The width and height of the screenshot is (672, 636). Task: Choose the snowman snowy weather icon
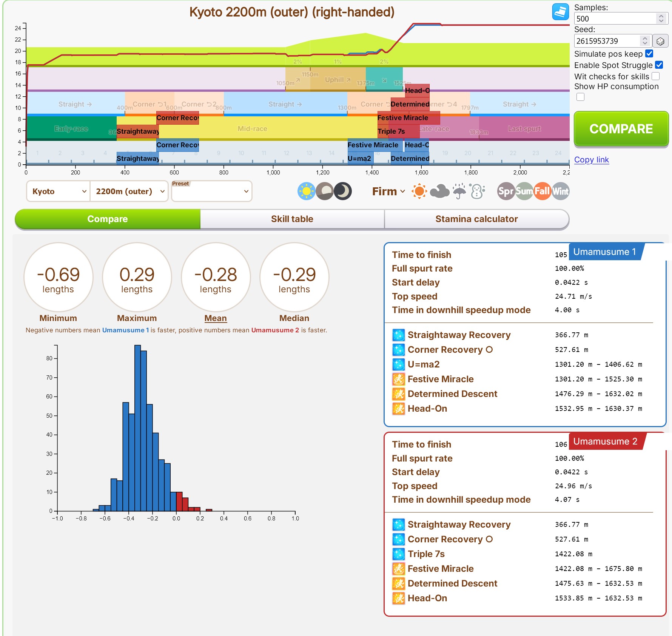[x=478, y=191]
